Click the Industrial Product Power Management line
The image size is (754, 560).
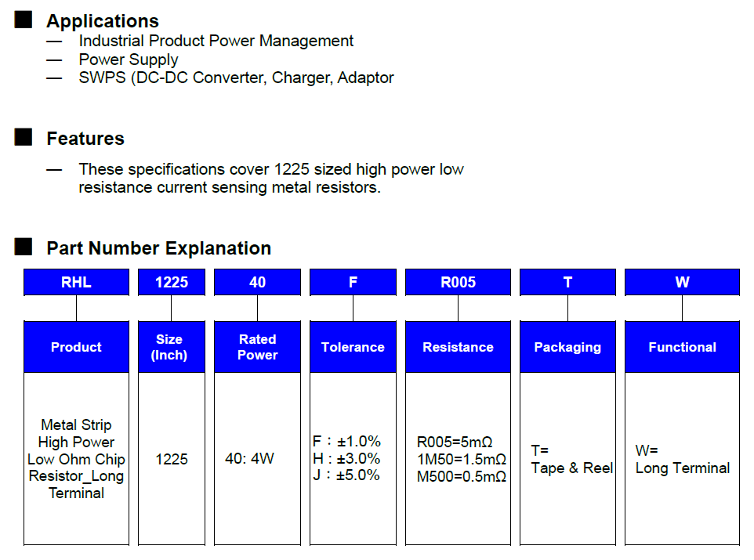[216, 41]
